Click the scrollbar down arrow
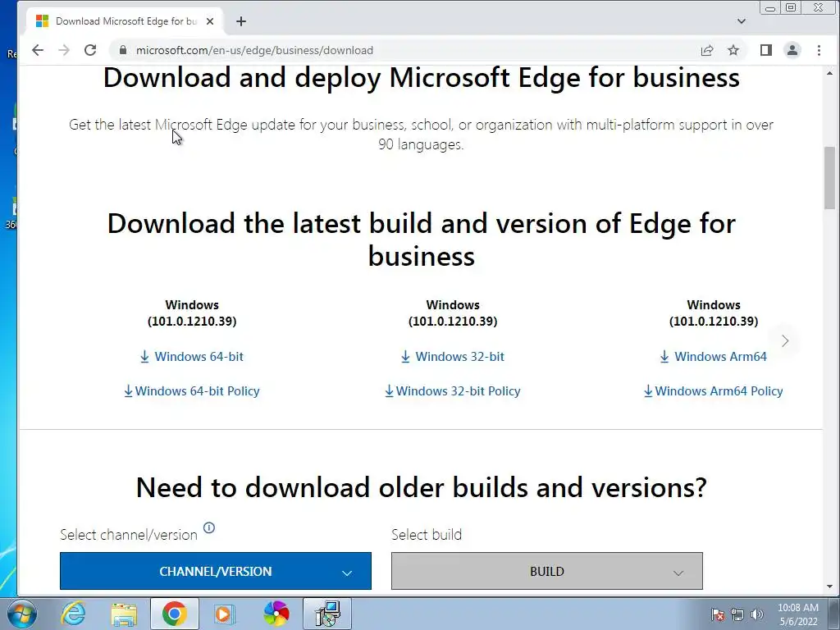Image resolution: width=840 pixels, height=630 pixels. (x=830, y=587)
